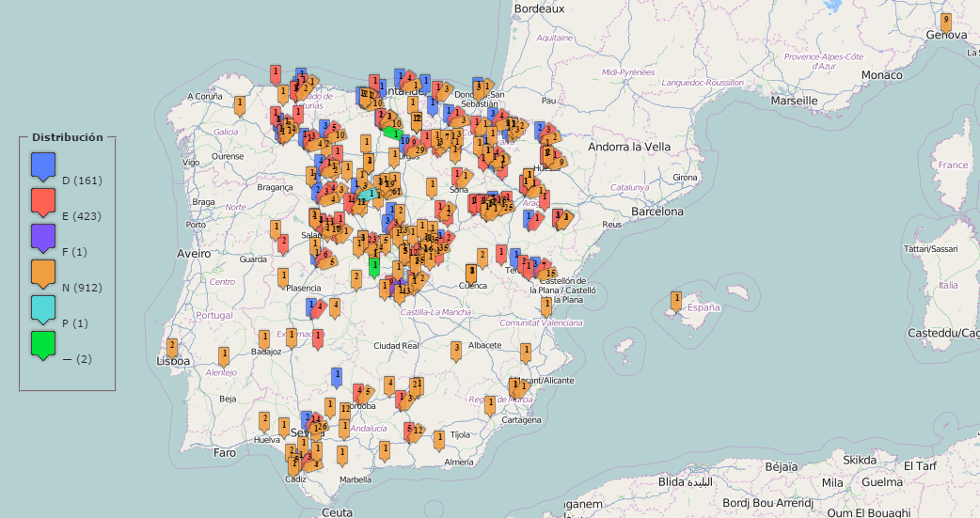This screenshot has width=980, height=518.
Task: Click the Barcelona city label on map
Action: pos(656,212)
